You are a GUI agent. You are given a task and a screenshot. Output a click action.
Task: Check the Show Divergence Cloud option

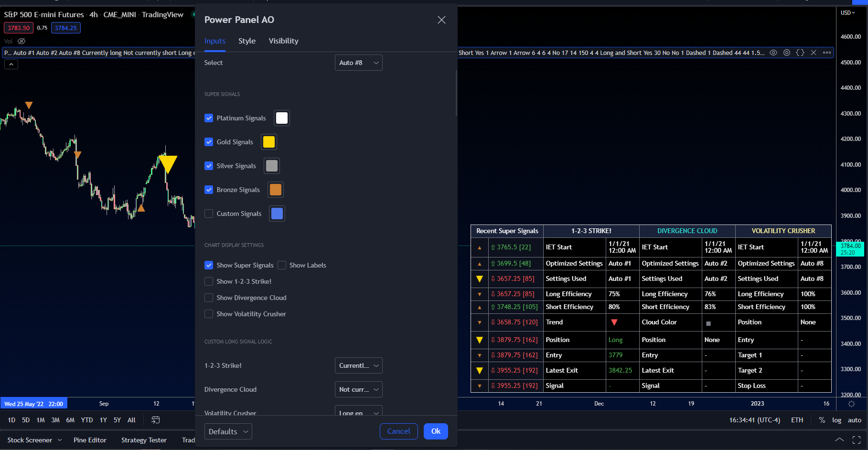(x=209, y=298)
